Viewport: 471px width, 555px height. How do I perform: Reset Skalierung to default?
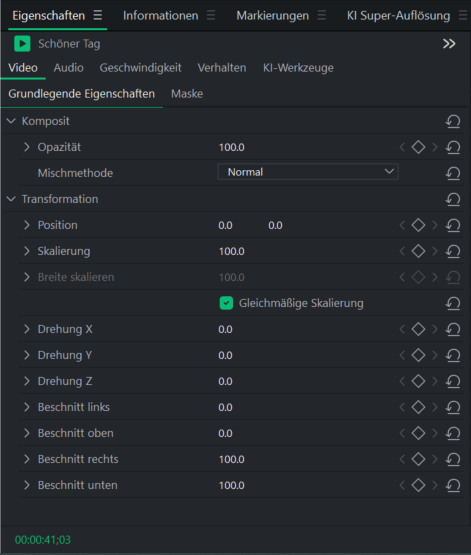[x=453, y=251]
